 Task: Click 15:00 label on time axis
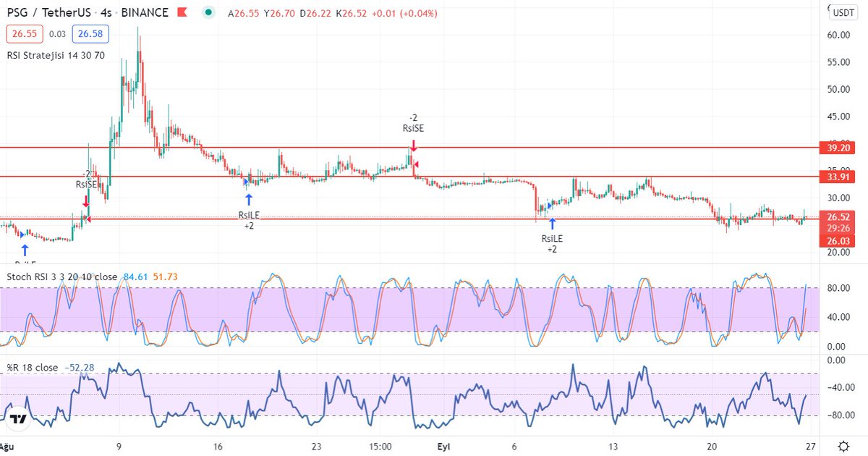click(x=380, y=447)
